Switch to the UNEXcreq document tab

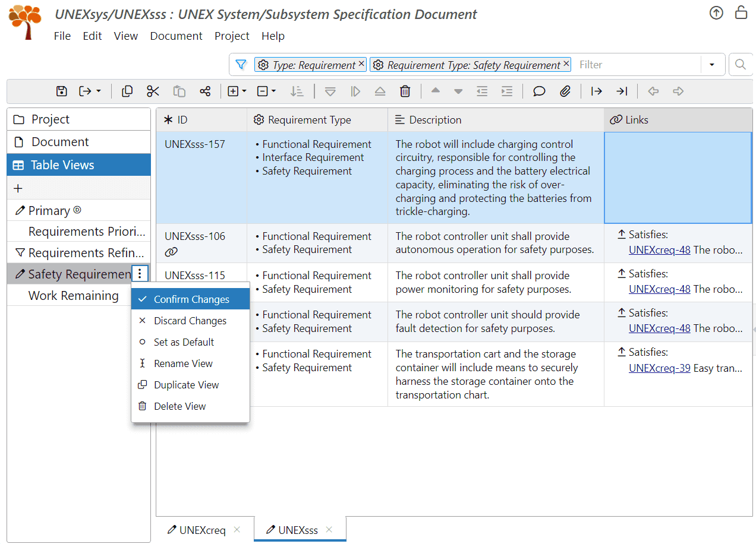[x=197, y=530]
